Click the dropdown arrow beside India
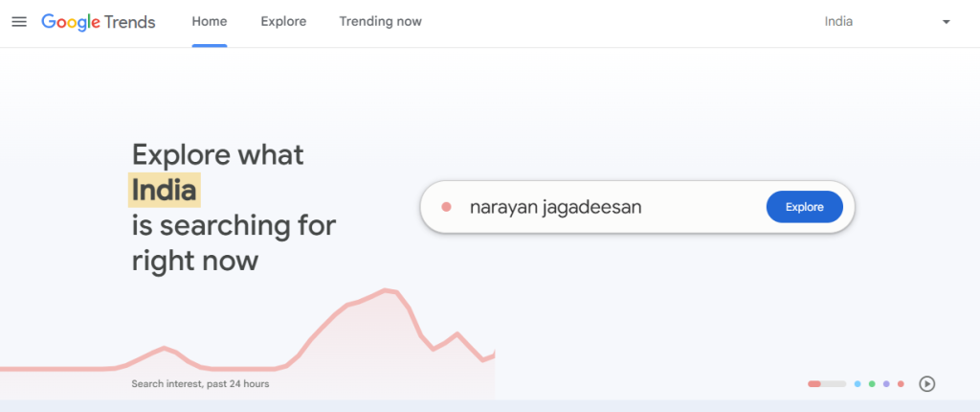Image resolution: width=980 pixels, height=412 pixels. pyautogui.click(x=947, y=22)
